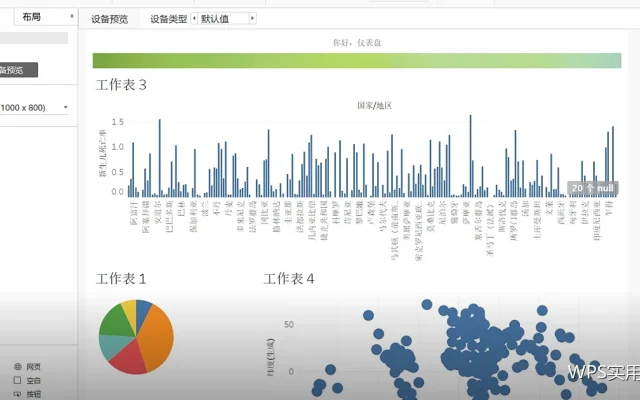Click the 1.5 value on bar chart axis
Viewport: 640px width, 400px height.
click(118, 122)
